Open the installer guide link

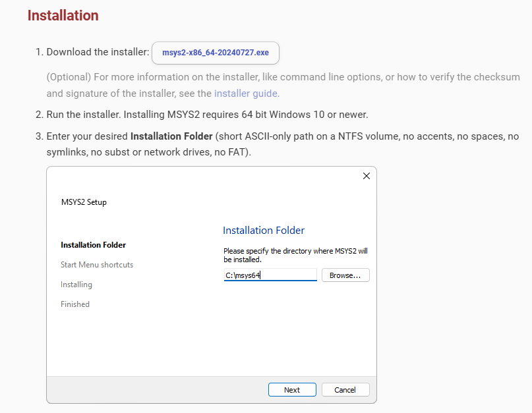tap(245, 94)
